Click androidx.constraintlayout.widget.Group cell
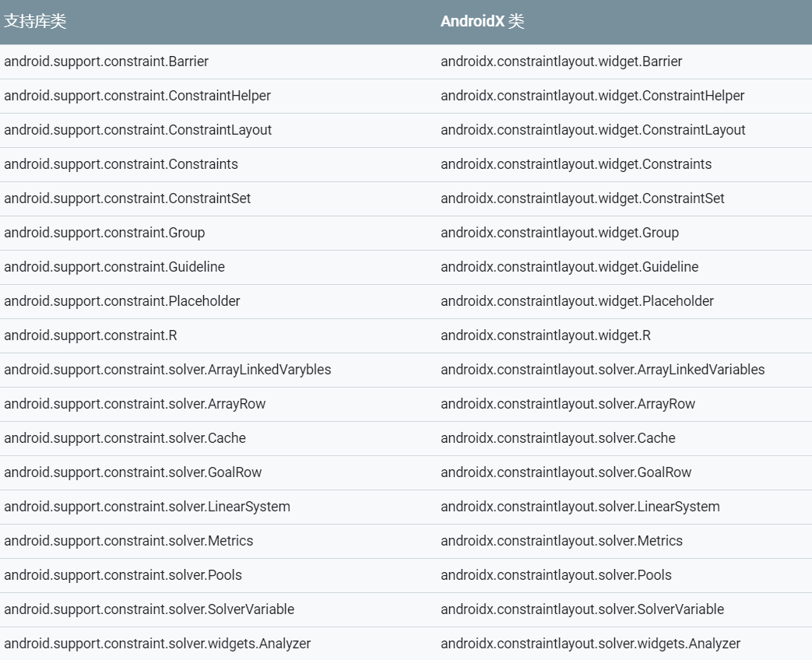This screenshot has width=812, height=660. [560, 233]
